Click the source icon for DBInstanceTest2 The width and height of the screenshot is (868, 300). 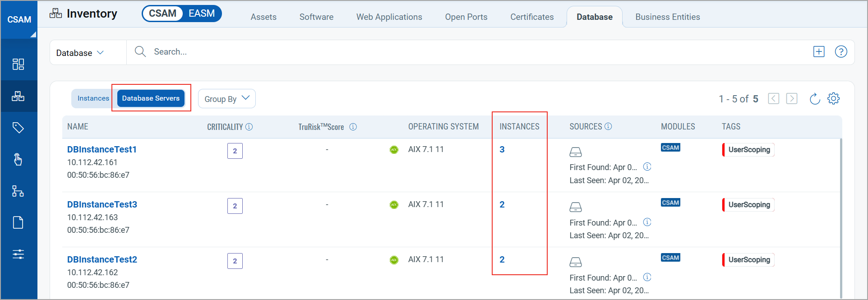(576, 262)
